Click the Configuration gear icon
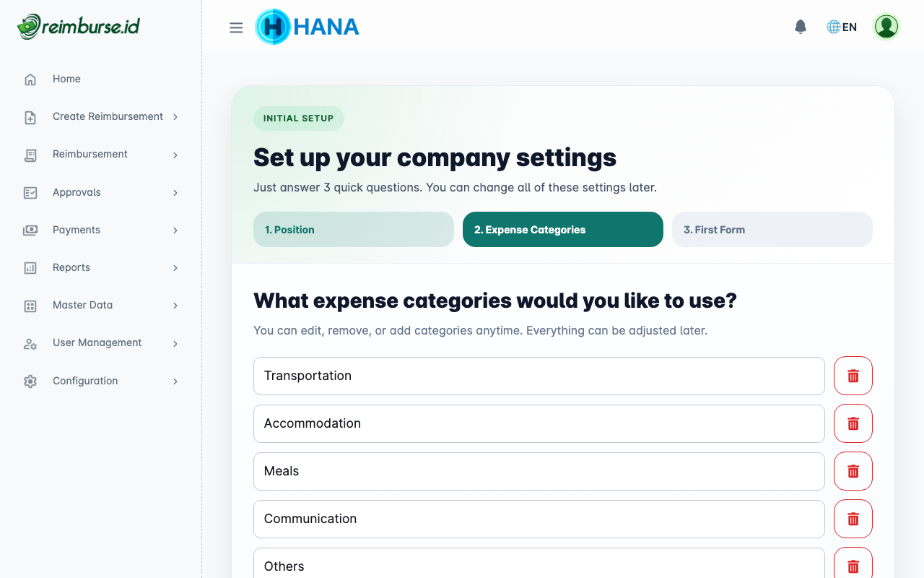The image size is (924, 578). 30,381
